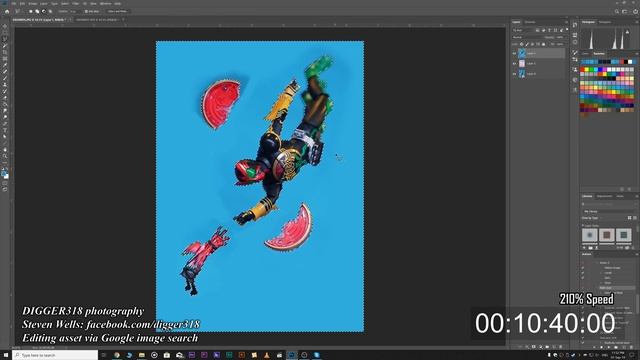Screen dimensions: 640x360
Task: Toggle lock all padlock in Layers panel
Action: pos(543,44)
